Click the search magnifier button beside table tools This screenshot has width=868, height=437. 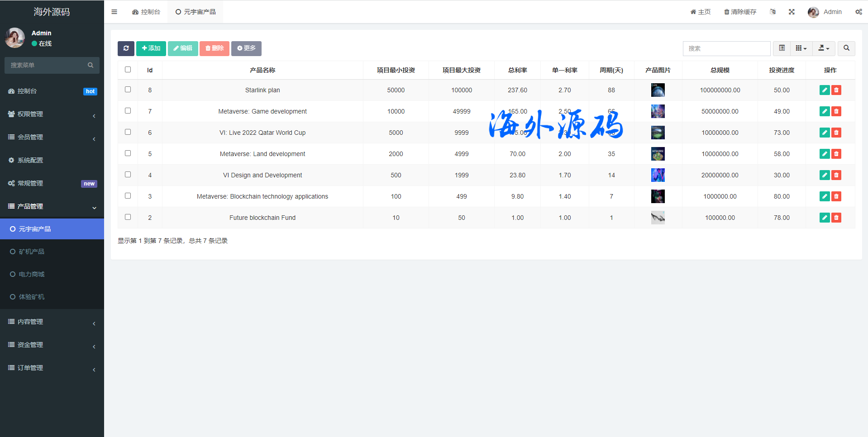(846, 48)
